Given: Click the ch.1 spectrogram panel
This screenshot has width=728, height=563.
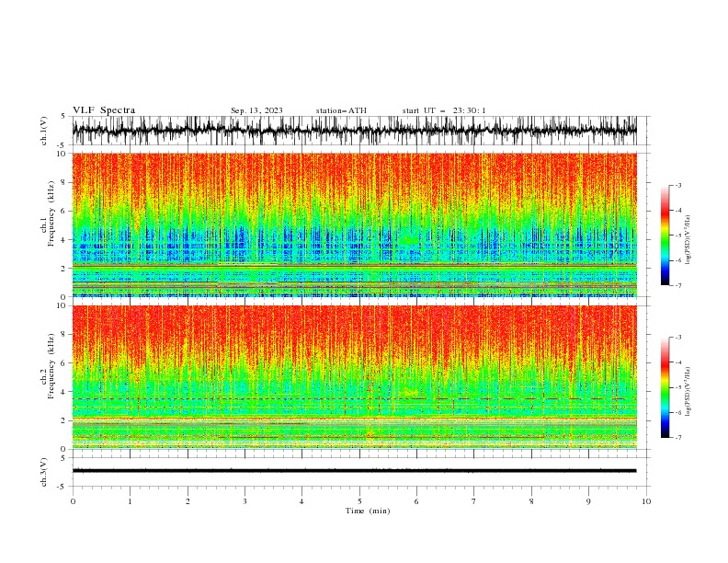Looking at the screenshot, I should (x=354, y=224).
